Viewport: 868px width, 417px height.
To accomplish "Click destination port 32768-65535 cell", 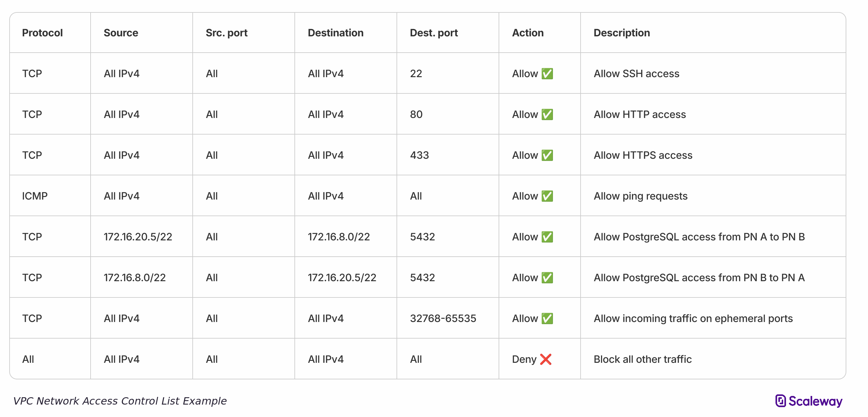I will click(443, 318).
